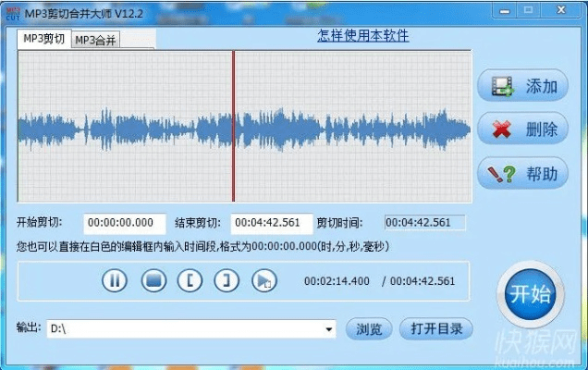Start cutting with the 开始 button

[x=531, y=294]
